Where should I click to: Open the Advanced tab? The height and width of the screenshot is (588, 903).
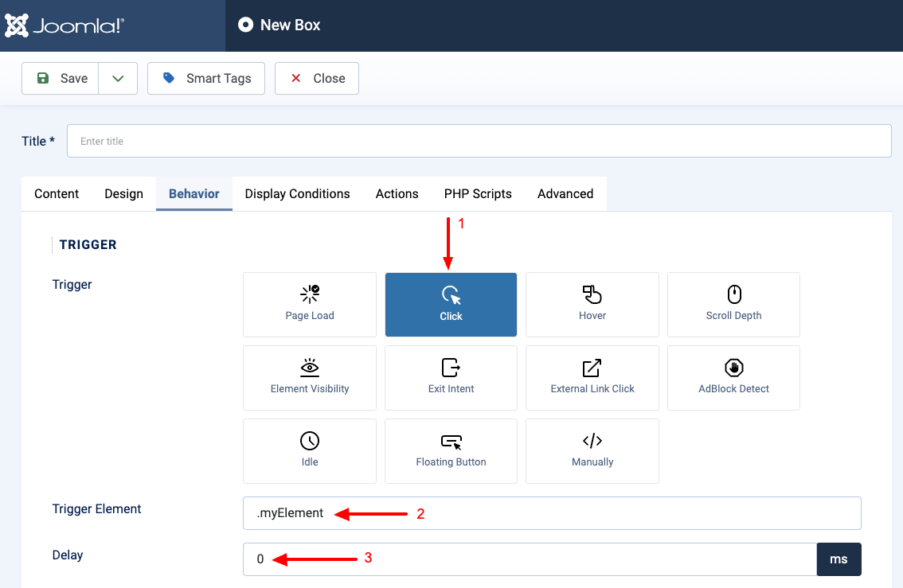click(565, 194)
